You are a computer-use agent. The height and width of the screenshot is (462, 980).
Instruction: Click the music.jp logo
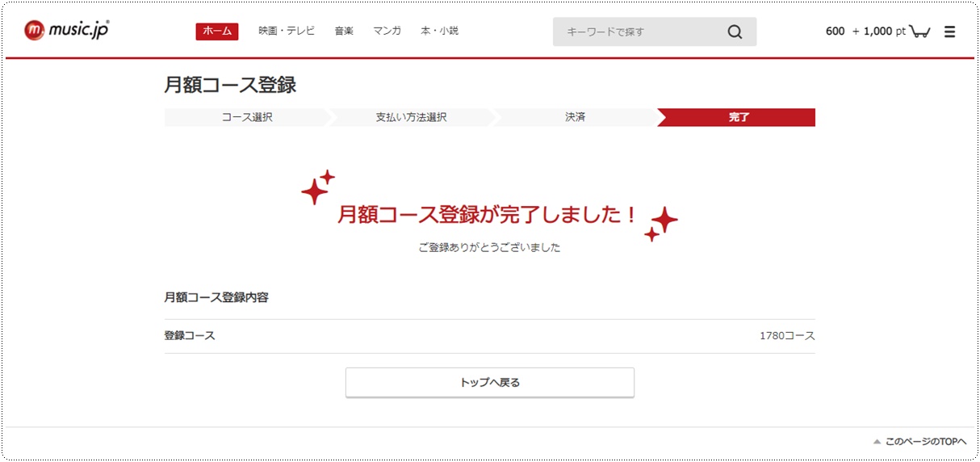pyautogui.click(x=66, y=31)
